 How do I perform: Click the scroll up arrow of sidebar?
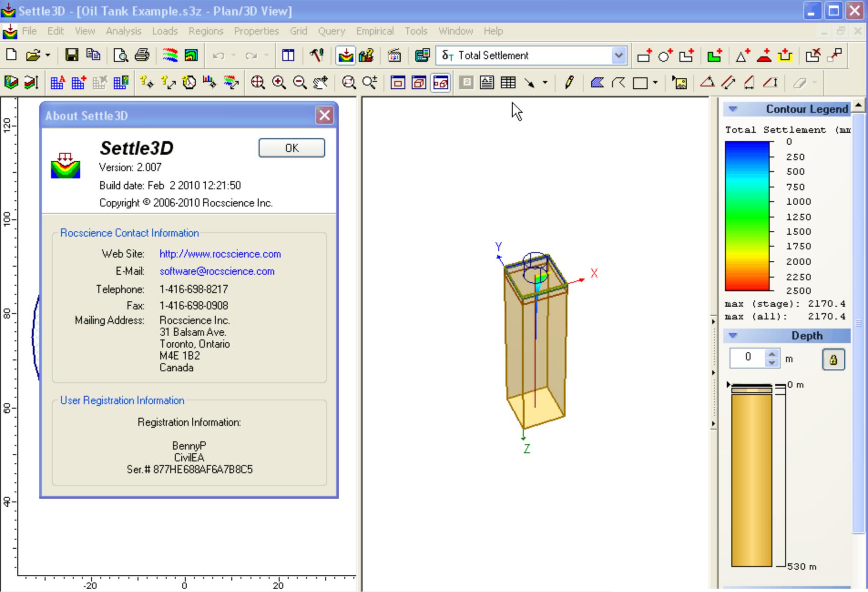tap(858, 106)
